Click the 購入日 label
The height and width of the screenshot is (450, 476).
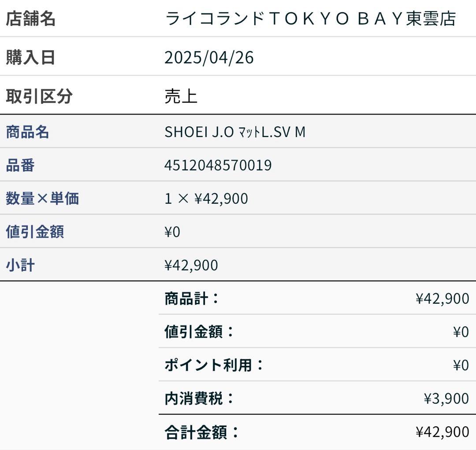click(30, 58)
